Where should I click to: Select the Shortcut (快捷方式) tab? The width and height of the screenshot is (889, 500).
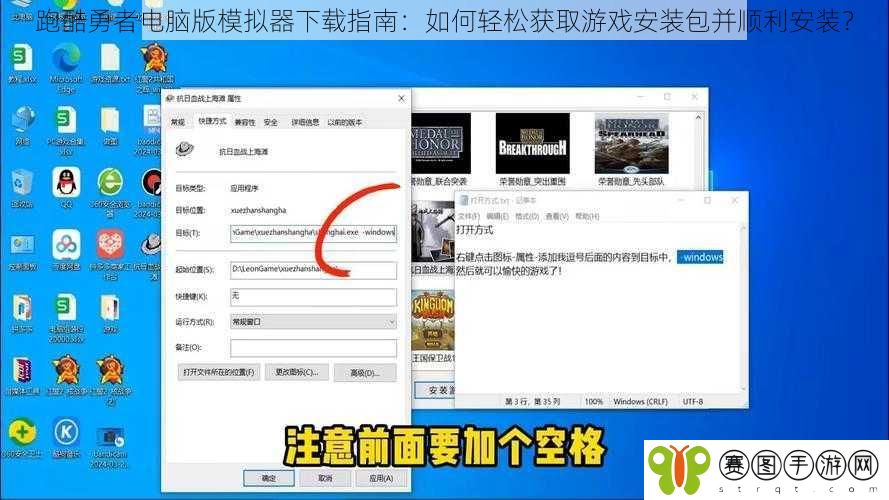point(212,121)
